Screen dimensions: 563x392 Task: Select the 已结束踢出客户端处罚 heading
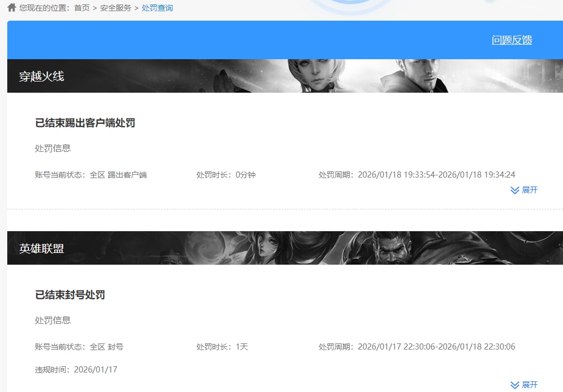tap(85, 123)
